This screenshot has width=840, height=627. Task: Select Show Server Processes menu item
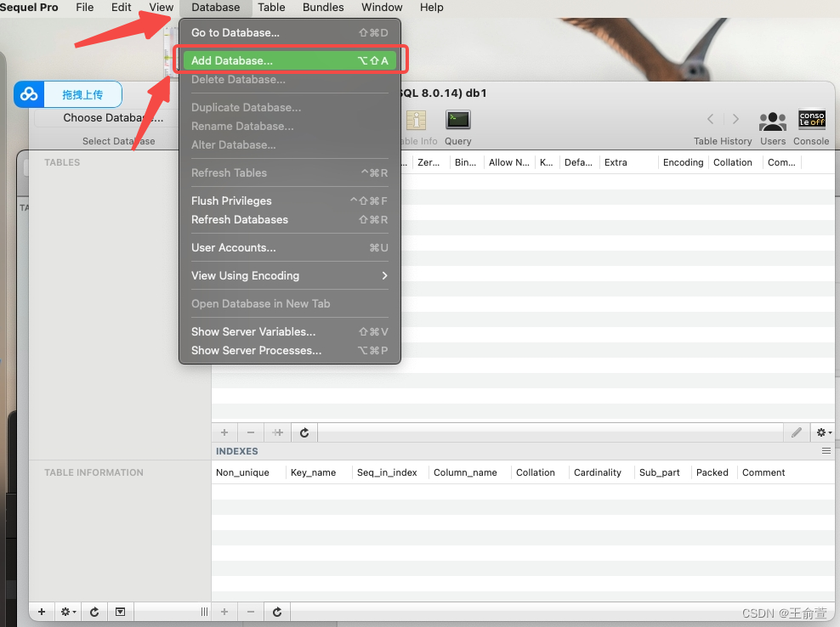tap(290, 351)
